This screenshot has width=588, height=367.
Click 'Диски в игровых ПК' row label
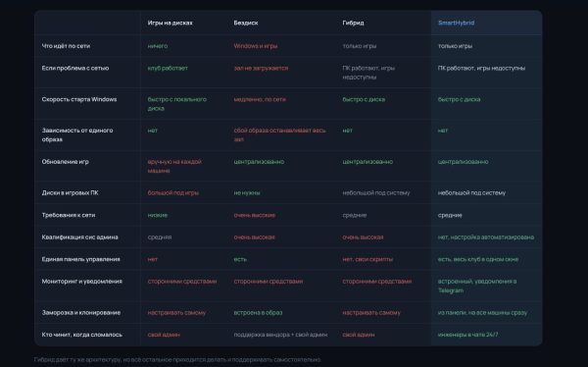[70, 192]
